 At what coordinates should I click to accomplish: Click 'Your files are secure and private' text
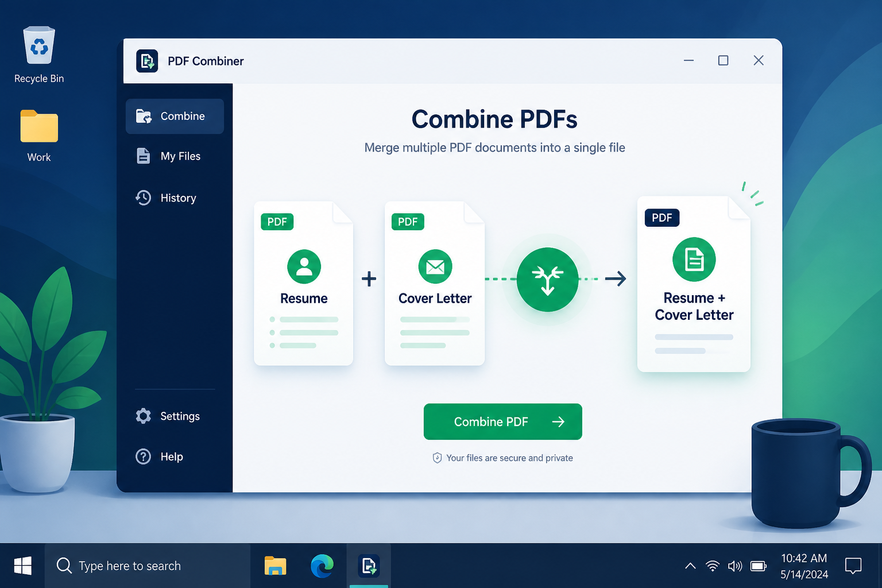[x=510, y=458]
